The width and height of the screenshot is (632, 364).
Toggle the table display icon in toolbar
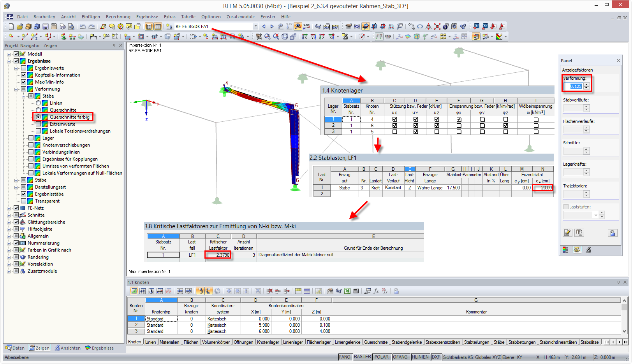click(x=157, y=26)
